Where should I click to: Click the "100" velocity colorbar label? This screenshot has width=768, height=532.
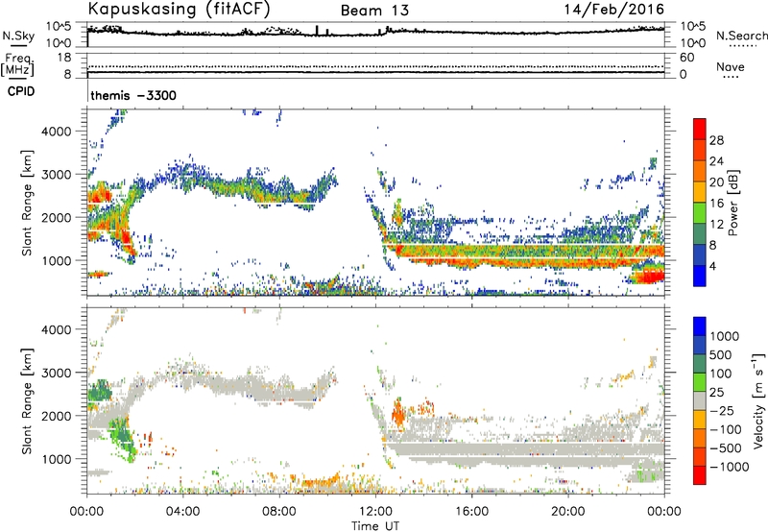721,374
